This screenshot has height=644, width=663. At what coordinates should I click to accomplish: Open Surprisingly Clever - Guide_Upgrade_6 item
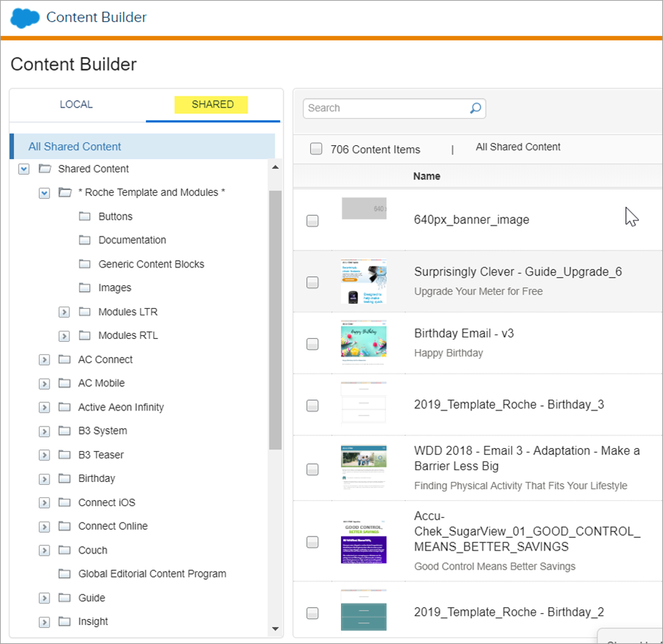(x=518, y=271)
